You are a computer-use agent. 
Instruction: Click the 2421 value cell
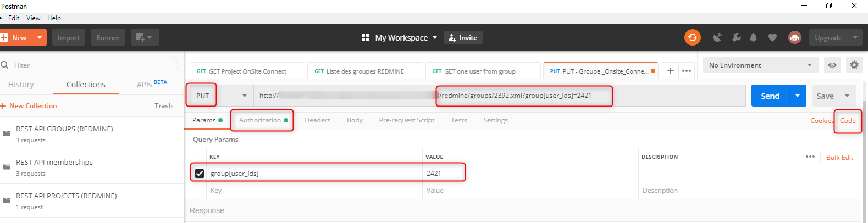click(x=530, y=173)
